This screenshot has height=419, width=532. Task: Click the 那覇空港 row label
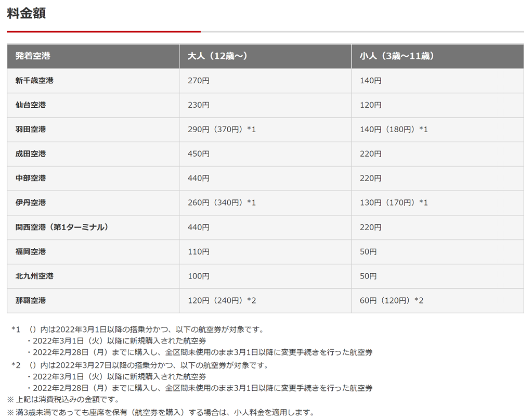31,301
